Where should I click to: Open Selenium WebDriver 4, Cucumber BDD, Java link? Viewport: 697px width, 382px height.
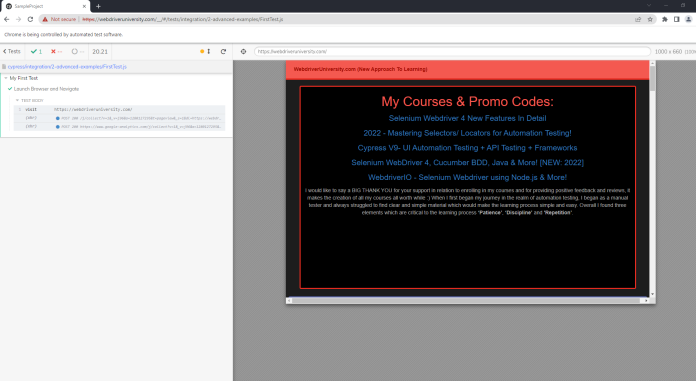click(x=468, y=162)
